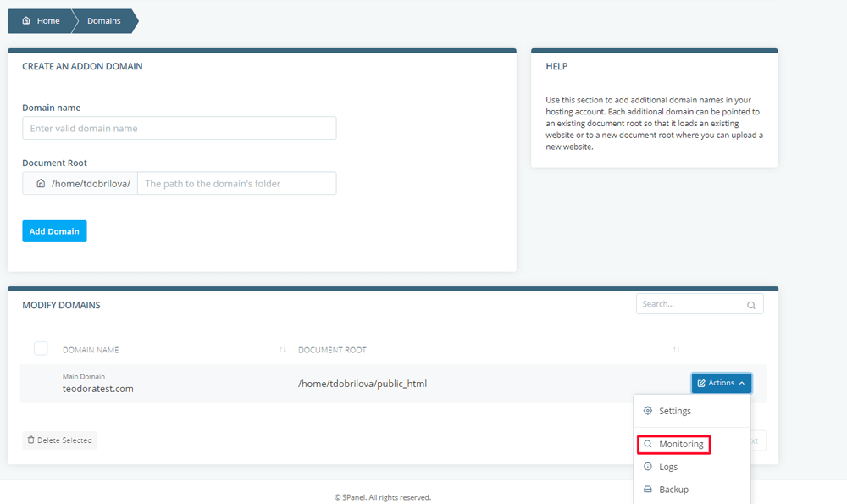Select the archive icon beside Backup
Screen dimensions: 847x504
tap(647, 489)
